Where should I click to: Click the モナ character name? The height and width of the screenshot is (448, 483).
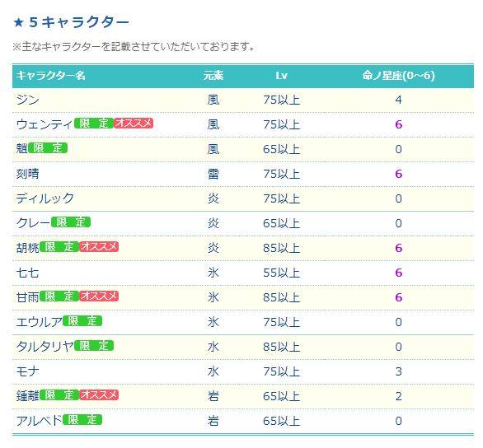(28, 371)
